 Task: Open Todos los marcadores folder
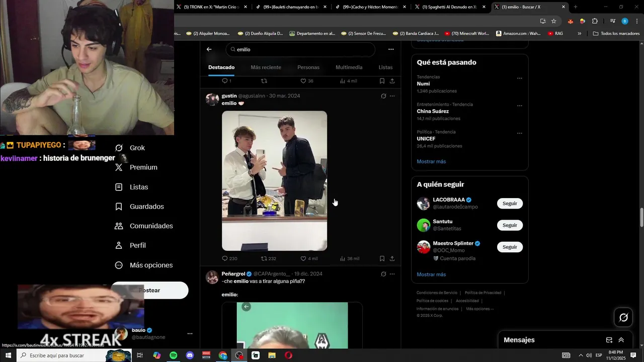[x=616, y=34]
